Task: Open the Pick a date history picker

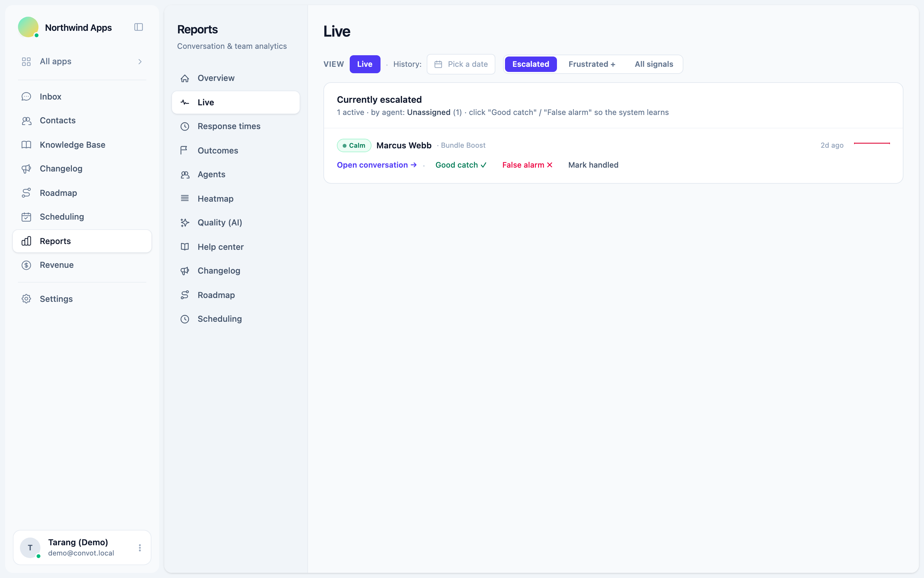Action: pyautogui.click(x=461, y=64)
